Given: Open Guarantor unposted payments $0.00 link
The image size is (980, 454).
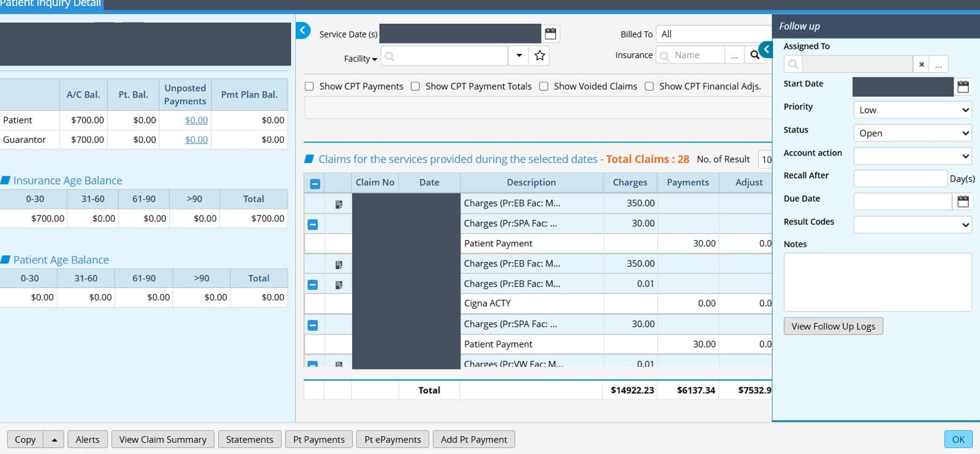Looking at the screenshot, I should 197,140.
